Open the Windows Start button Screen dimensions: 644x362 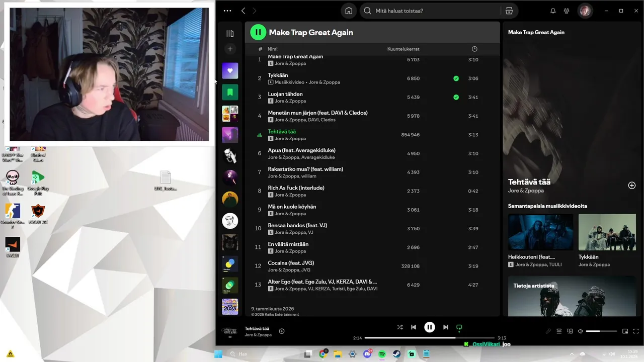point(218,354)
